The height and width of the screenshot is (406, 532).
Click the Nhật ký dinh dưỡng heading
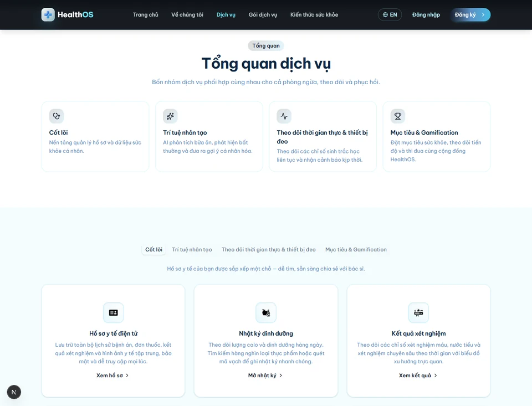(266, 333)
